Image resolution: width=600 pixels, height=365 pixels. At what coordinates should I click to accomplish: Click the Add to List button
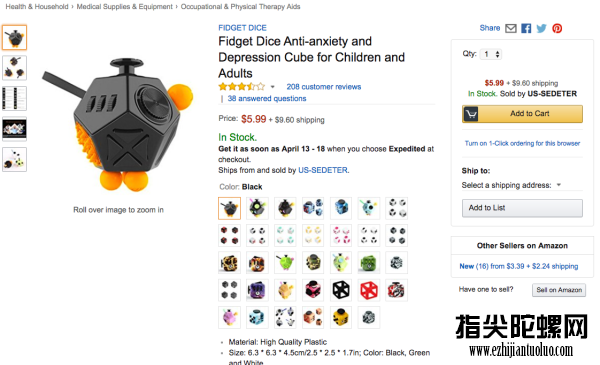(522, 208)
